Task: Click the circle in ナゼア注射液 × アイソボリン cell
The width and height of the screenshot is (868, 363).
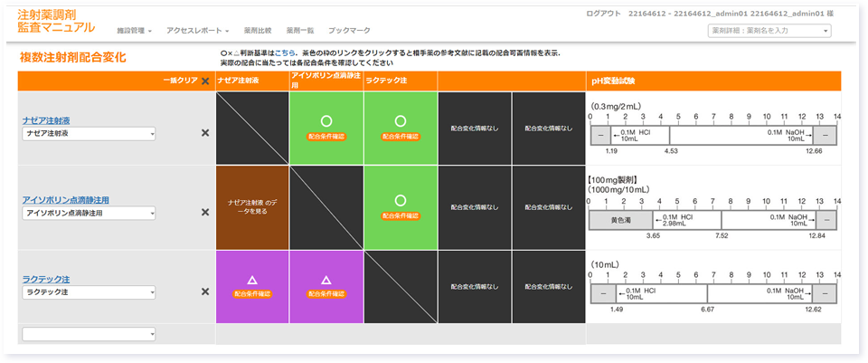Action: click(x=326, y=120)
